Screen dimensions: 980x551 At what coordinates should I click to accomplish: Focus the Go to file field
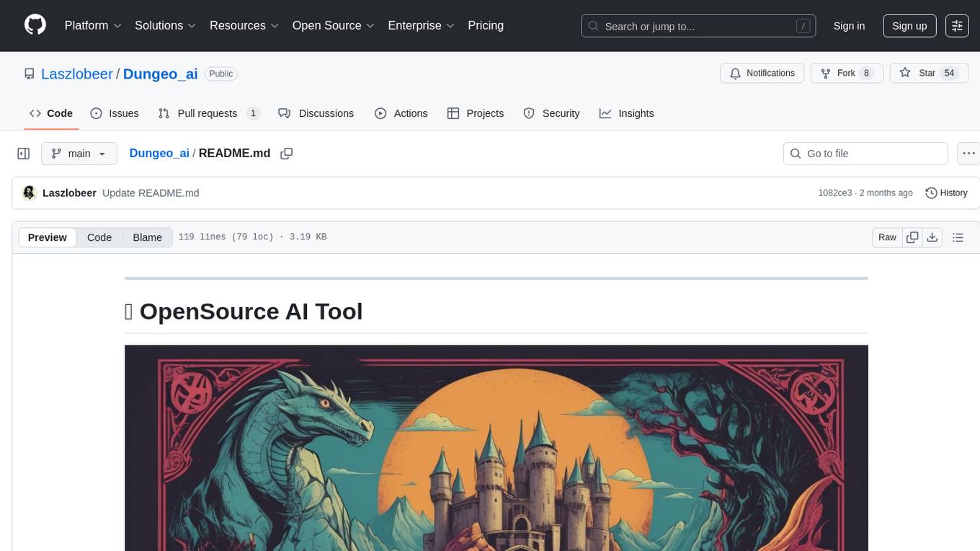pyautogui.click(x=865, y=154)
